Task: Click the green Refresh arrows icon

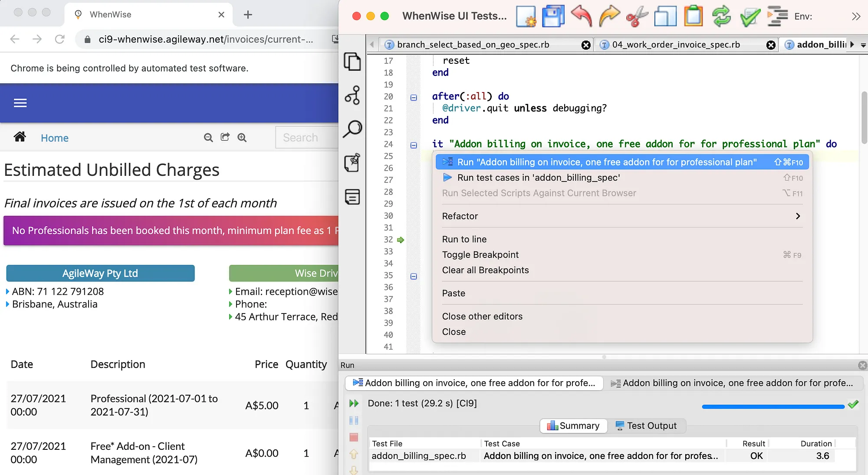Action: click(721, 16)
